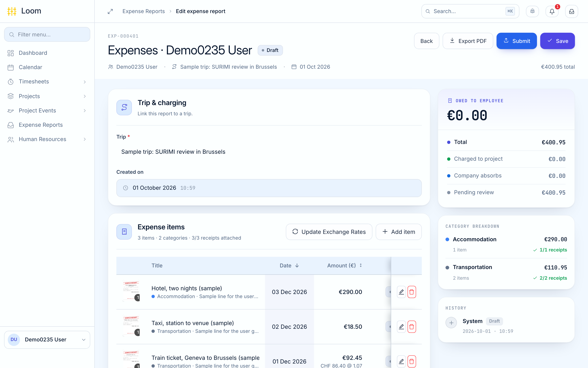Click Add item button
Image resolution: width=588 pixels, height=368 pixels.
pos(399,232)
